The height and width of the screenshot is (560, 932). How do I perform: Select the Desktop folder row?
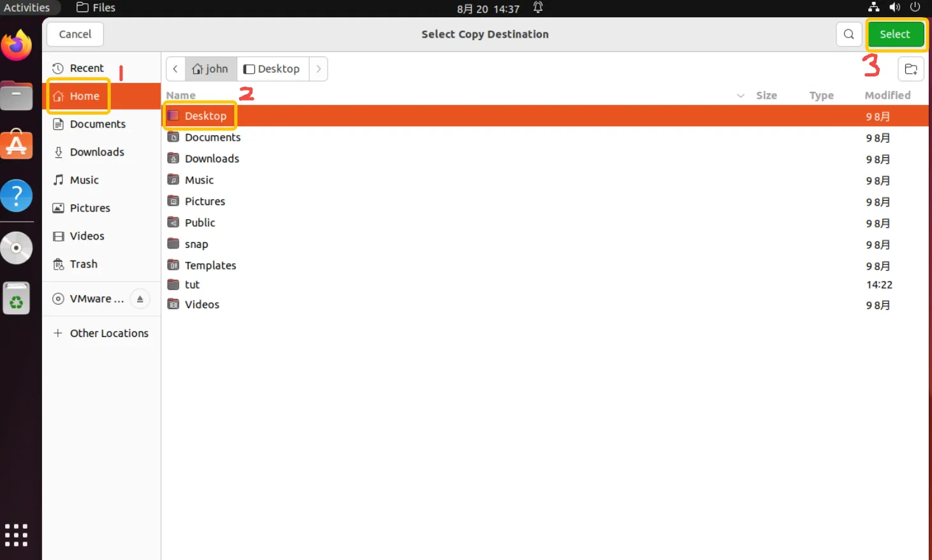pos(545,116)
